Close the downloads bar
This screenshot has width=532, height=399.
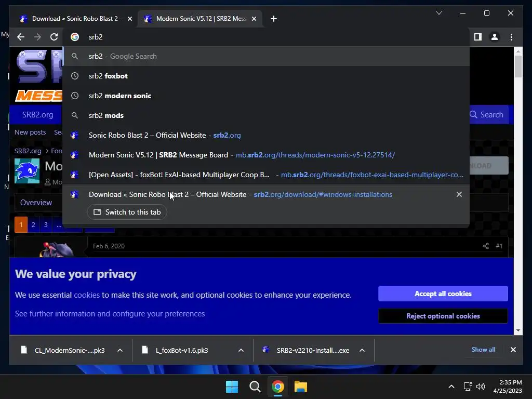point(513,350)
